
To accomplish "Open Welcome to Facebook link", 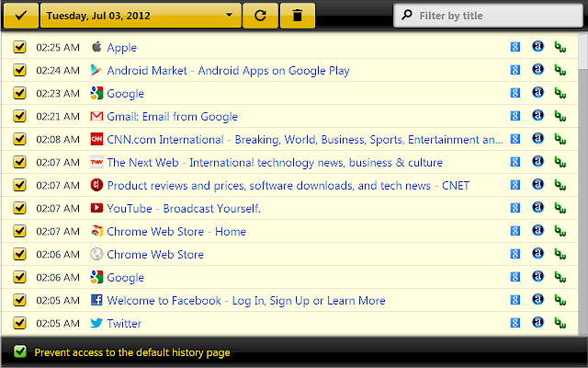I will click(246, 301).
